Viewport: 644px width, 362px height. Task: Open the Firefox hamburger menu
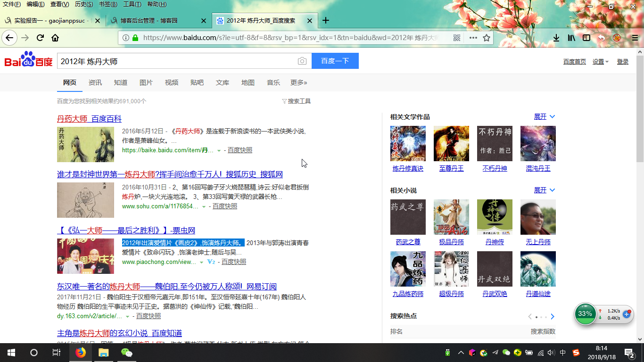635,38
